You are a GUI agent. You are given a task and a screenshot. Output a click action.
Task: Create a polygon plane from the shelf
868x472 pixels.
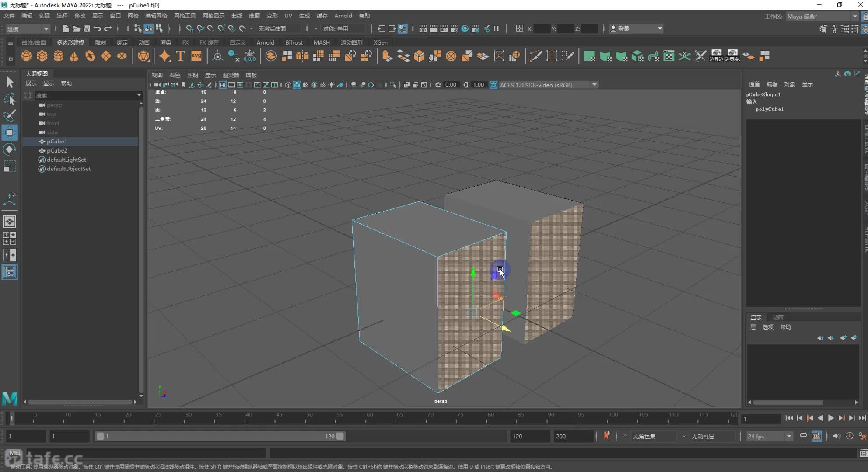click(106, 56)
